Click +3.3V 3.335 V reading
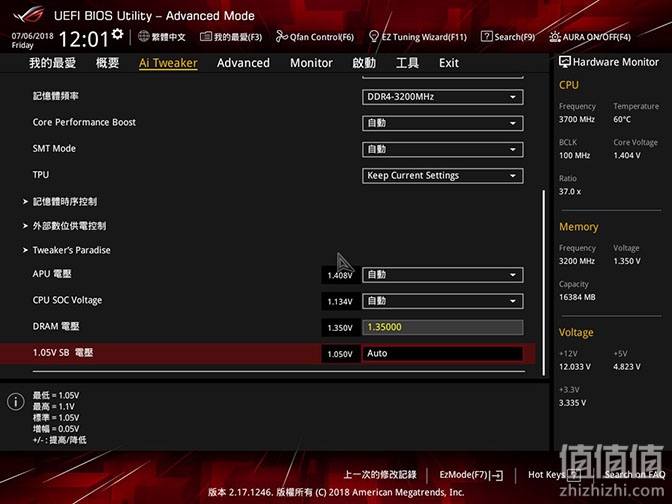Image resolution: width=672 pixels, height=504 pixels. click(572, 403)
